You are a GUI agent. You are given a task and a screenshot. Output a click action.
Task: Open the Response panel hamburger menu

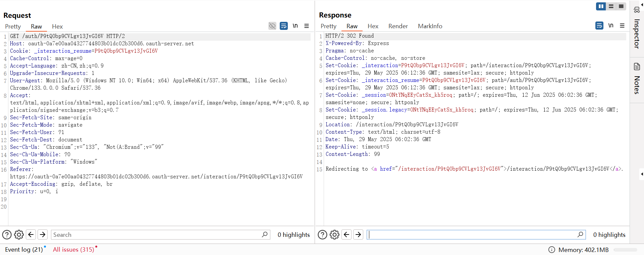click(622, 26)
